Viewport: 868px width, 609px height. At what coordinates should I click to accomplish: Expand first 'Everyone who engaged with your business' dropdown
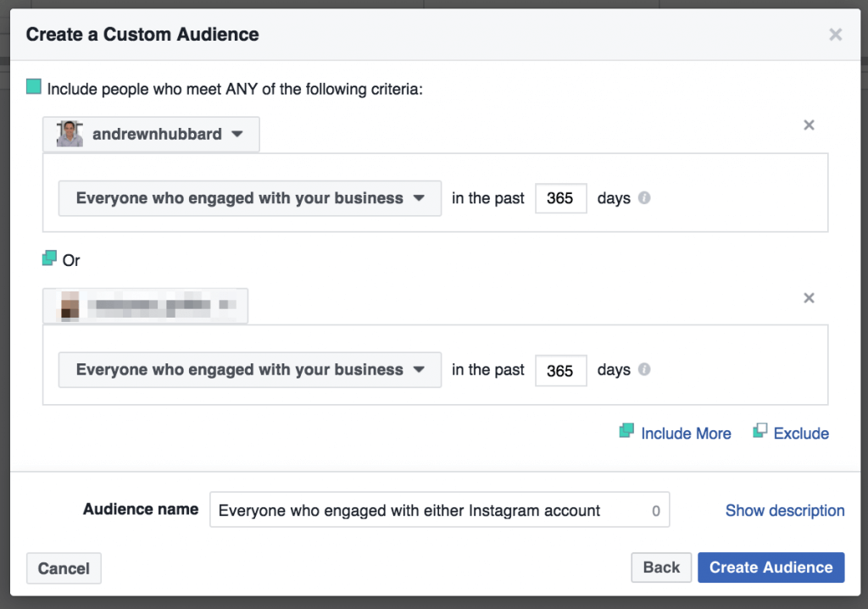click(x=249, y=198)
